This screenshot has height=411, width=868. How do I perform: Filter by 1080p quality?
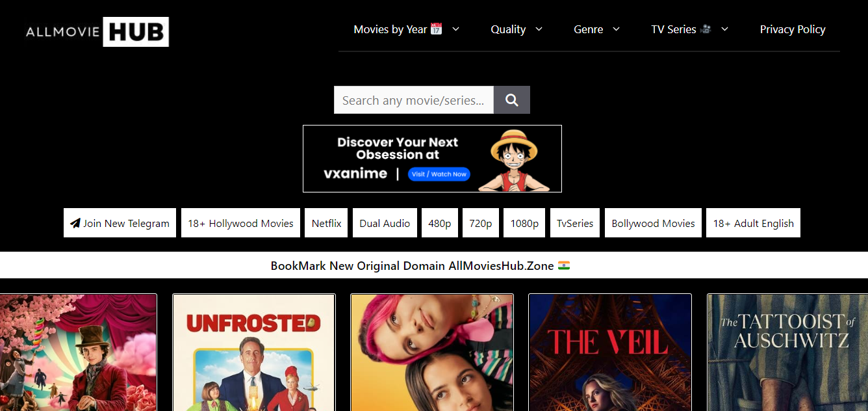pyautogui.click(x=524, y=223)
